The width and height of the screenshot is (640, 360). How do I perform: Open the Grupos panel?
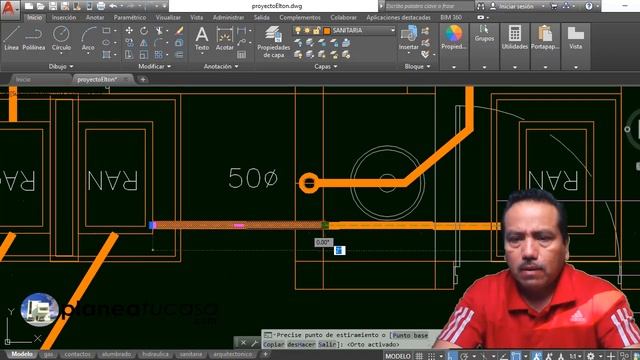pos(484,33)
